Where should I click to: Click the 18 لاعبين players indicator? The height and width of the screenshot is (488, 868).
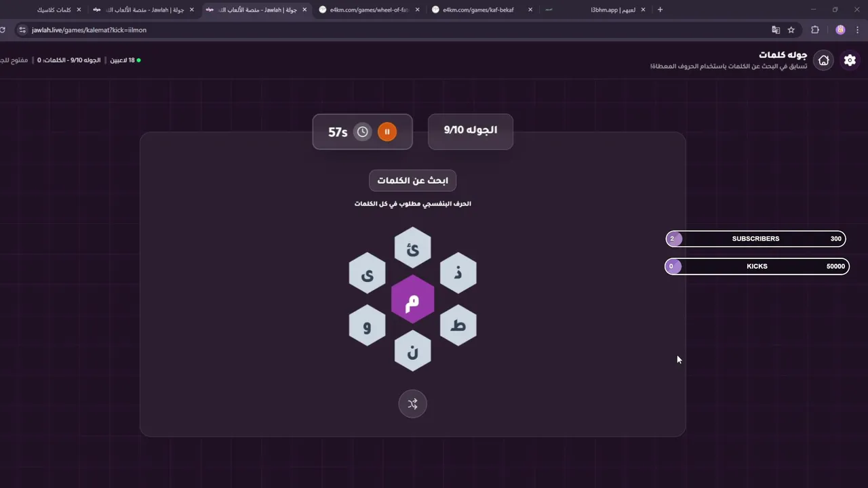(125, 60)
